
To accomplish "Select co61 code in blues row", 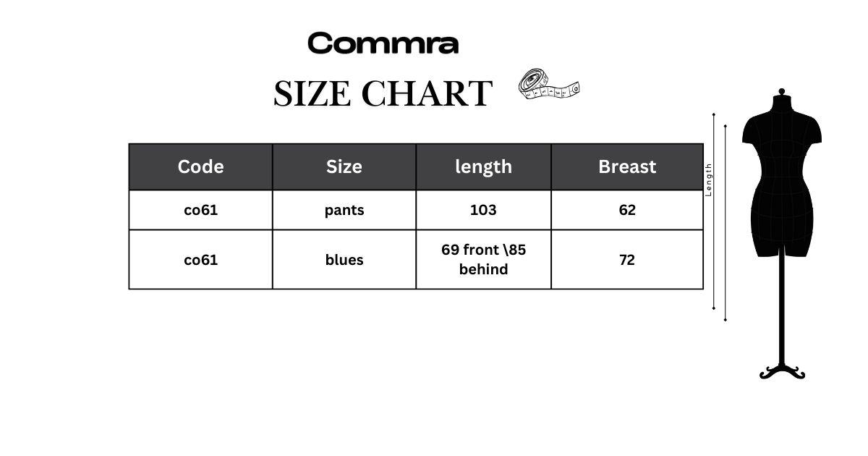I will click(x=201, y=259).
